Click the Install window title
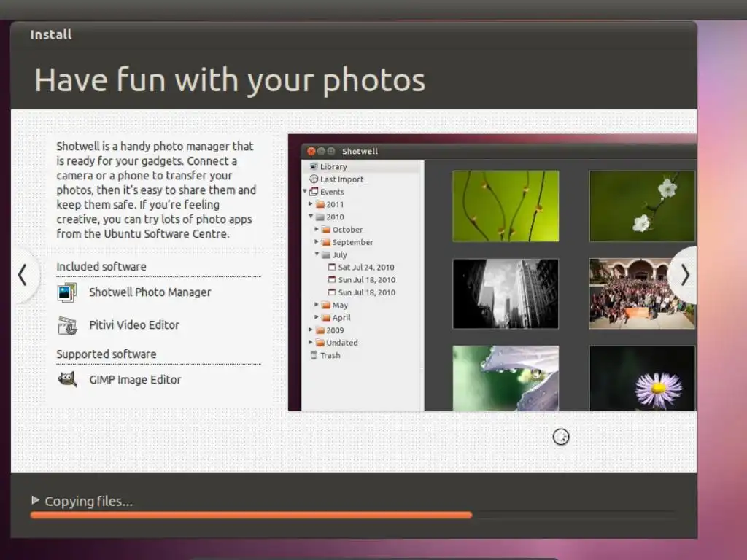 pos(51,35)
